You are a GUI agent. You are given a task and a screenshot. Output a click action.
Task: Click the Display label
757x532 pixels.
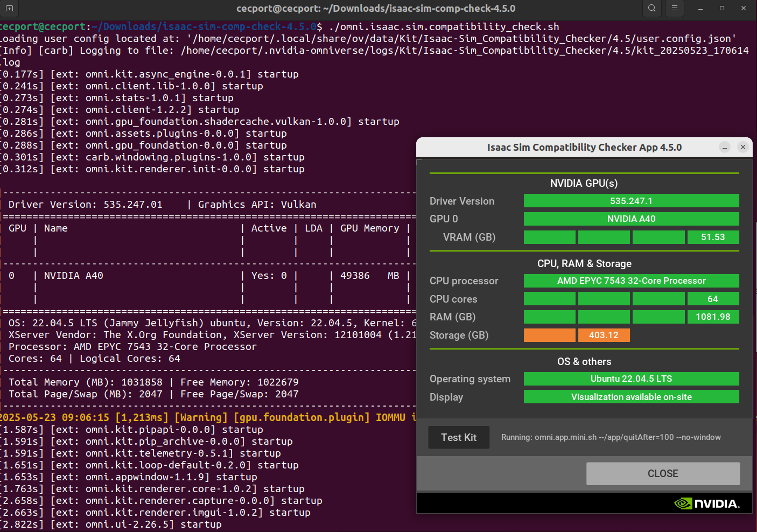446,397
